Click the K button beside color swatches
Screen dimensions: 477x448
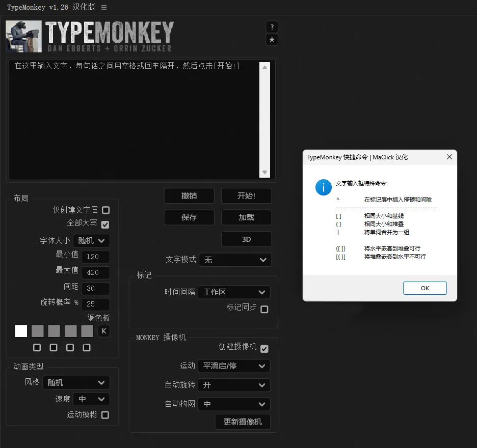(103, 331)
